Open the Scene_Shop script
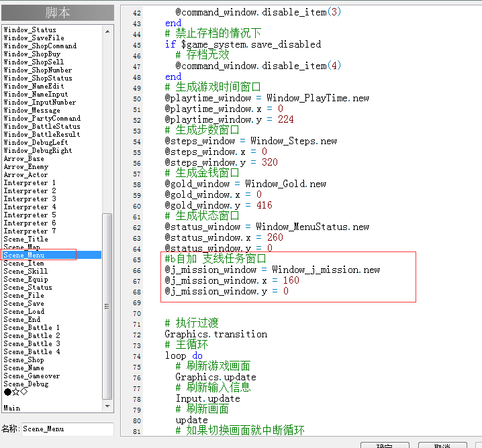This screenshot has width=482, height=448. pos(23,360)
